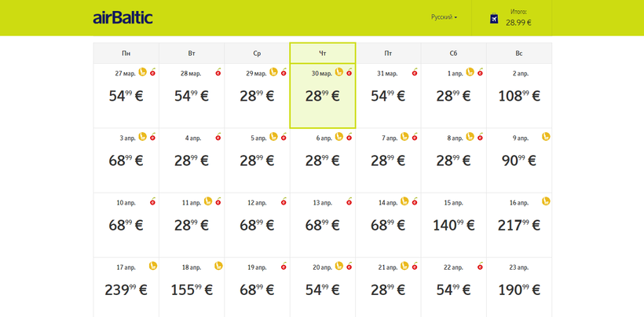Click the airBaltic logo
This screenshot has height=317, width=644.
pos(123,17)
